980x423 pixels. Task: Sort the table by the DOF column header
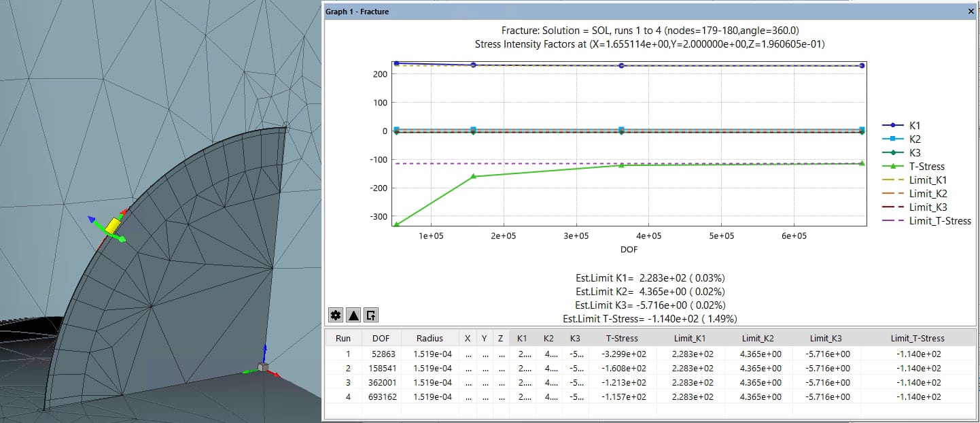(381, 338)
